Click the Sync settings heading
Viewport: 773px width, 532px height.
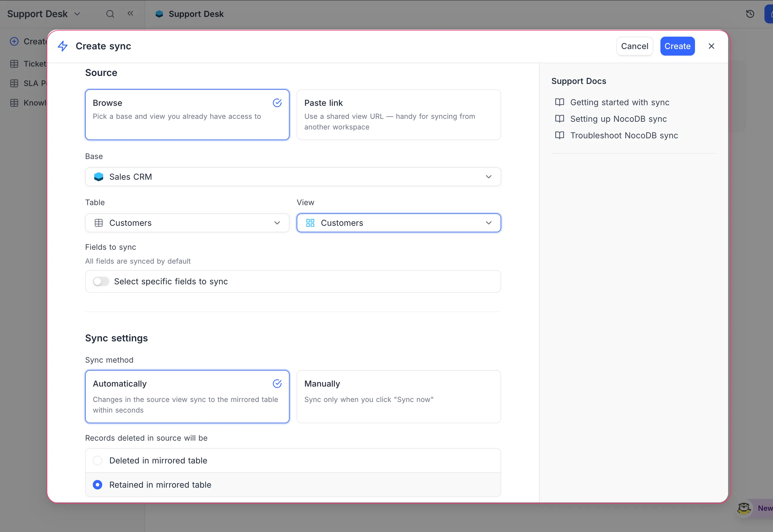(x=116, y=338)
